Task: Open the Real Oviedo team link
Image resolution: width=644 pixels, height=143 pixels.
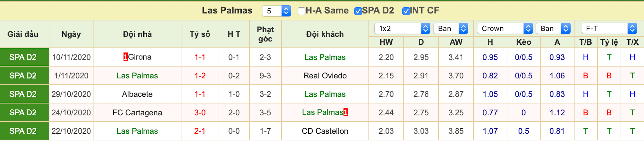Action: (x=325, y=76)
